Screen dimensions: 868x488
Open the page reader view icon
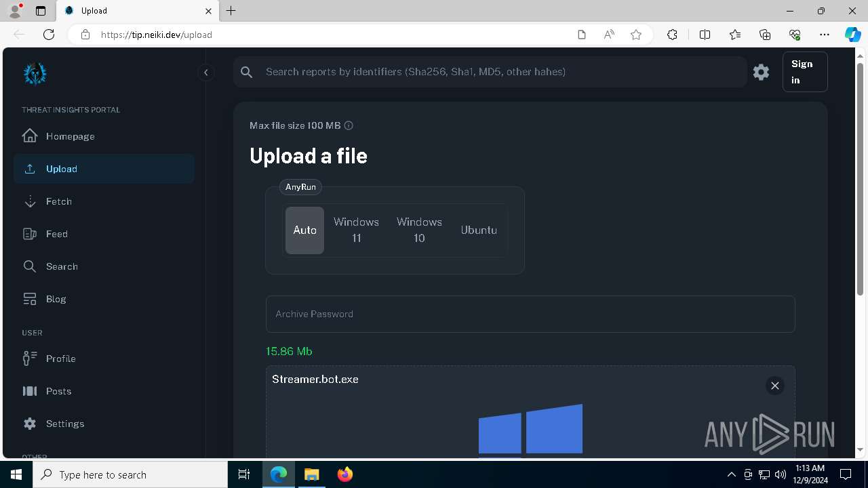click(582, 35)
